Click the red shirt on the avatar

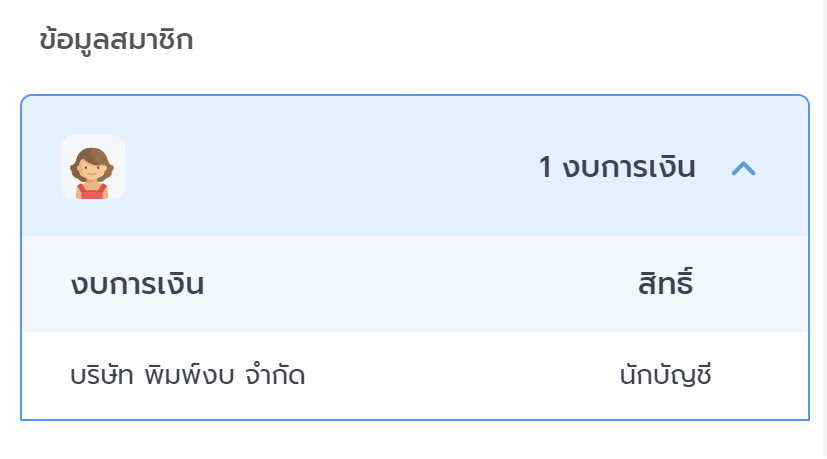[92, 191]
